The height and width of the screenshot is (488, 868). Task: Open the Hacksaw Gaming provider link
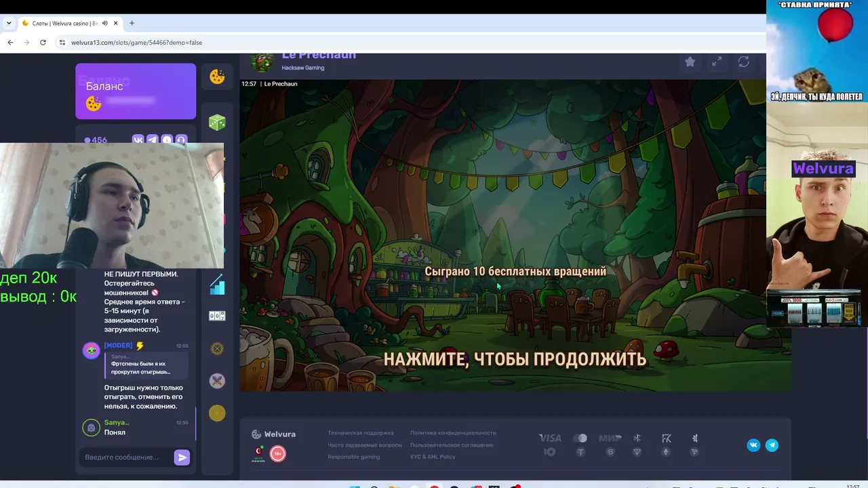[x=303, y=68]
